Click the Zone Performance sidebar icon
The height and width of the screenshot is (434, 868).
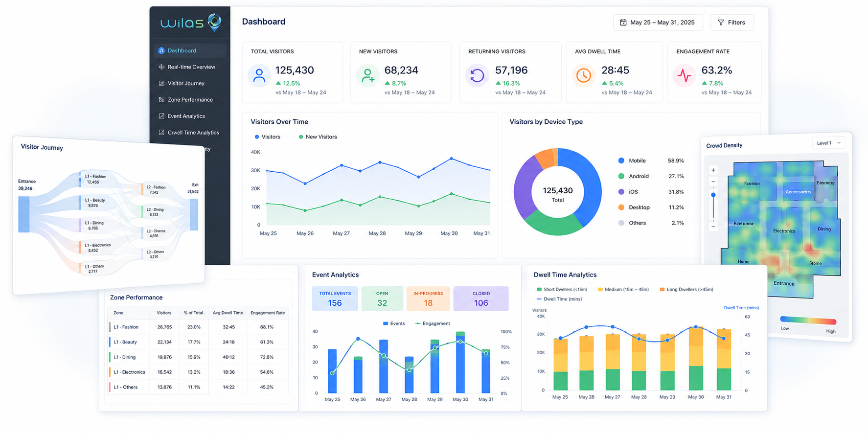[x=161, y=100]
